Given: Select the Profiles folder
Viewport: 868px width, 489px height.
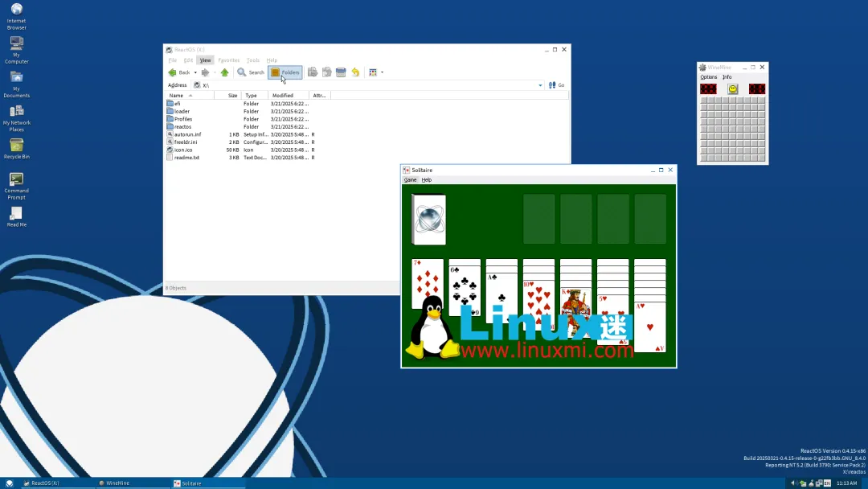Looking at the screenshot, I should (179, 119).
